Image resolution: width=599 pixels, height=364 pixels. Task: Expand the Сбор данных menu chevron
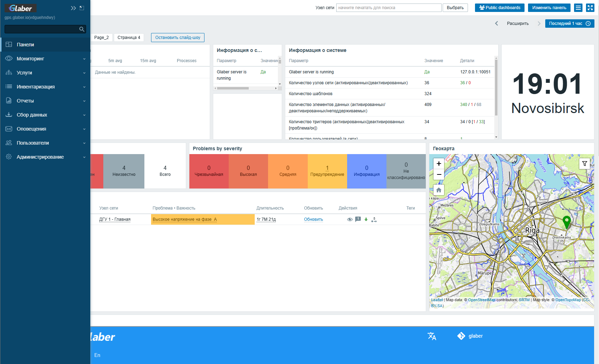84,115
